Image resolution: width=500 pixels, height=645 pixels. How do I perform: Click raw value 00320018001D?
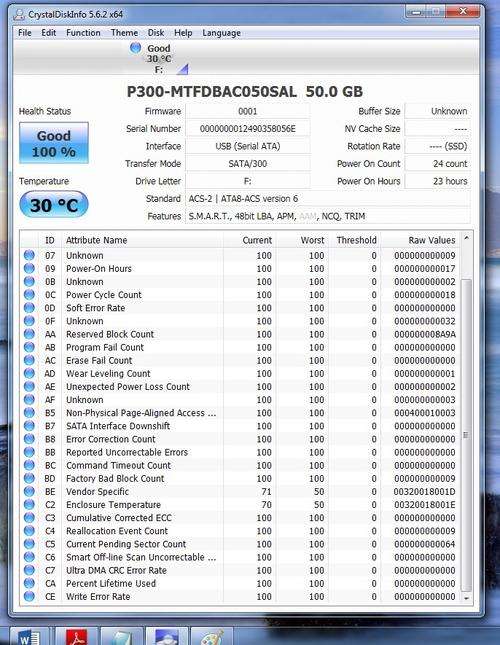point(424,492)
